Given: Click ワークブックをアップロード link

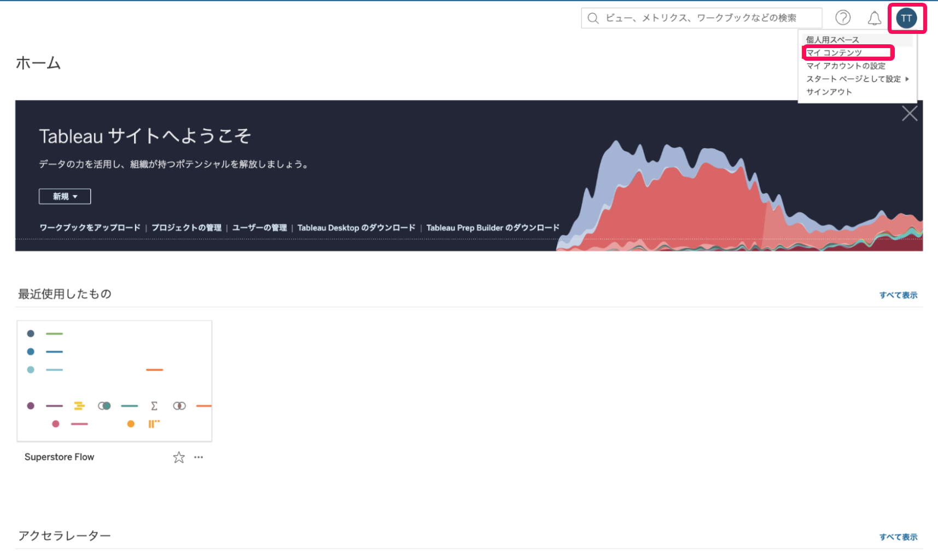Looking at the screenshot, I should [90, 227].
